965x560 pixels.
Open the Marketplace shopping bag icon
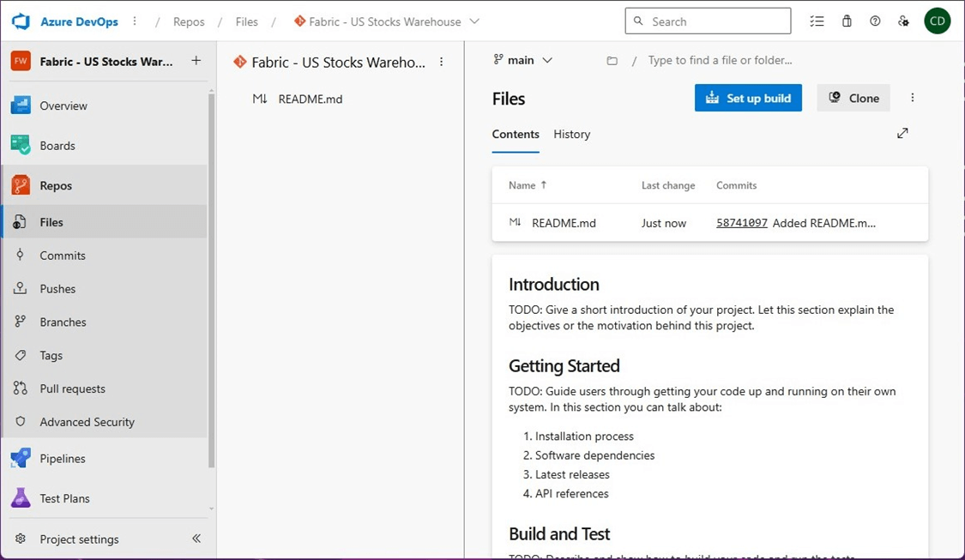(847, 21)
